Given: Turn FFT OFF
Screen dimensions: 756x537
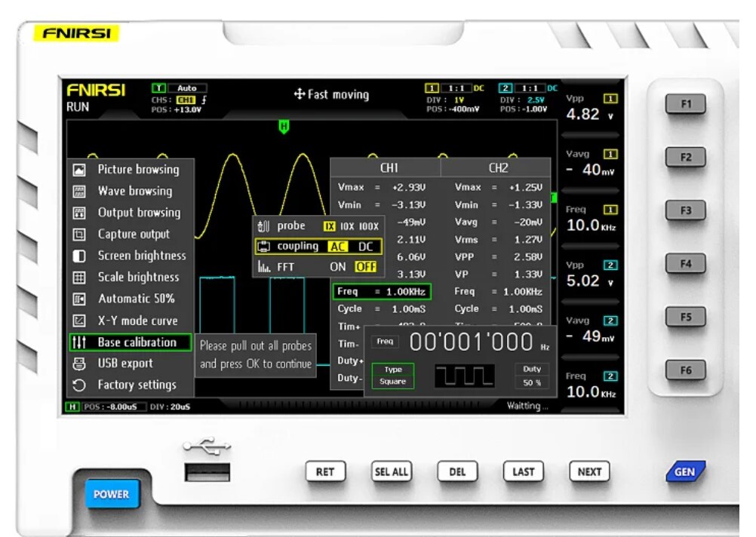Looking at the screenshot, I should coord(365,267).
